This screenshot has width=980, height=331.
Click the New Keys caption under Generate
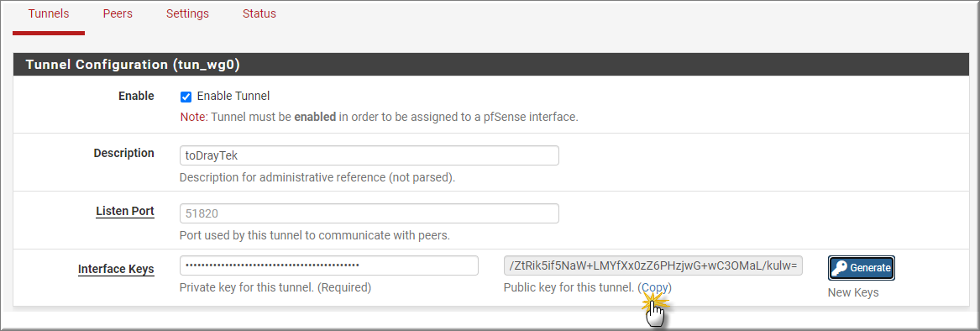pyautogui.click(x=853, y=293)
